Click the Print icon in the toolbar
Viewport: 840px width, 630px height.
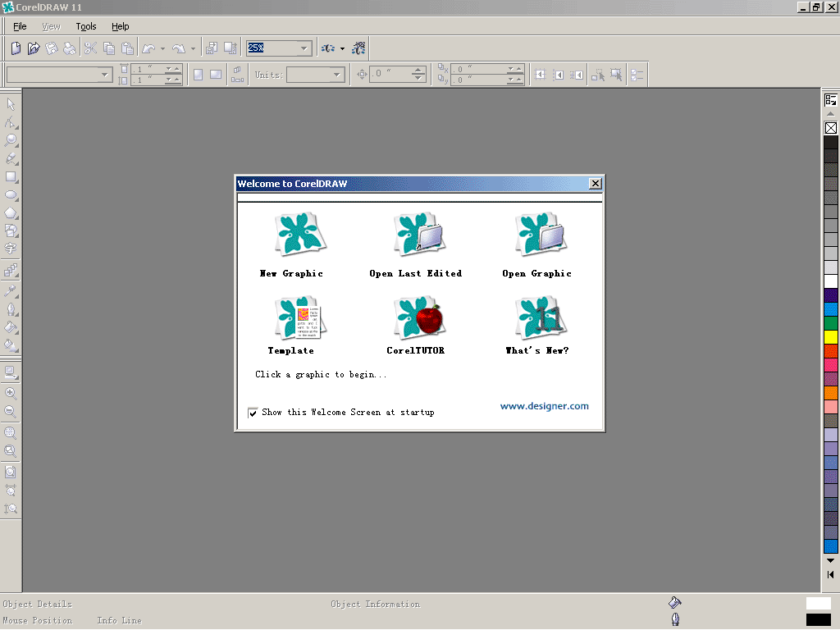(x=70, y=48)
